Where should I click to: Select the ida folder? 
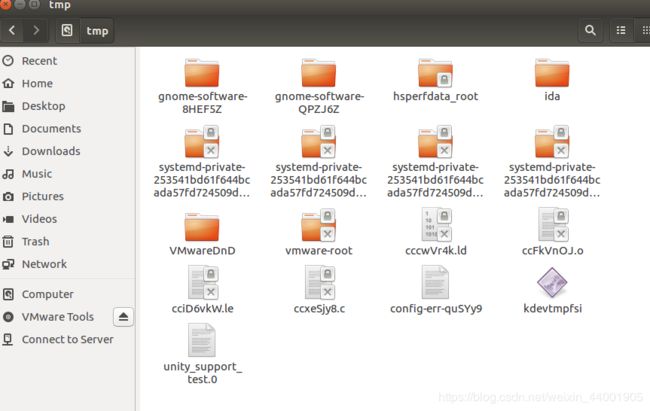(x=552, y=80)
